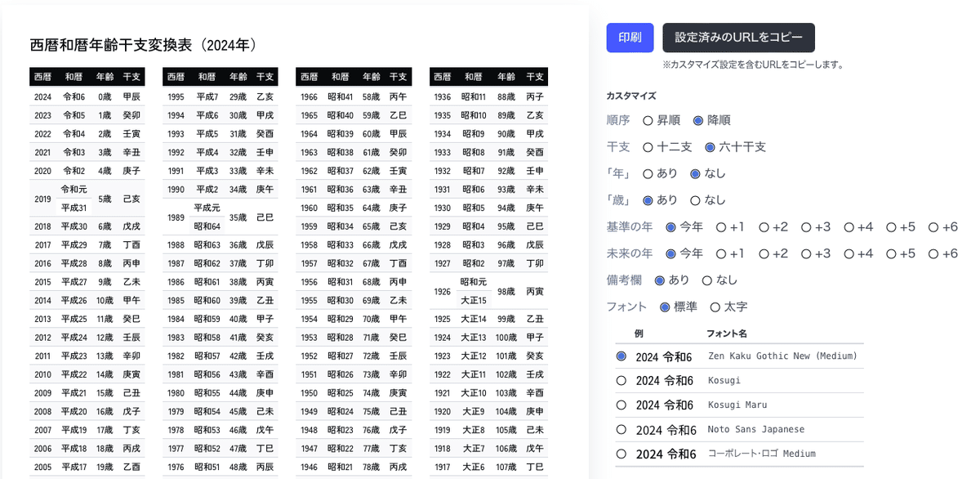Screen dimensions: 980x479
Task: Click the 昭和41 cell in the table
Action: tap(340, 96)
